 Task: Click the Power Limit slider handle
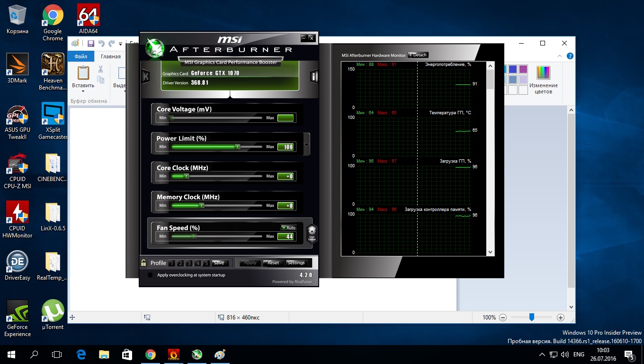point(238,147)
